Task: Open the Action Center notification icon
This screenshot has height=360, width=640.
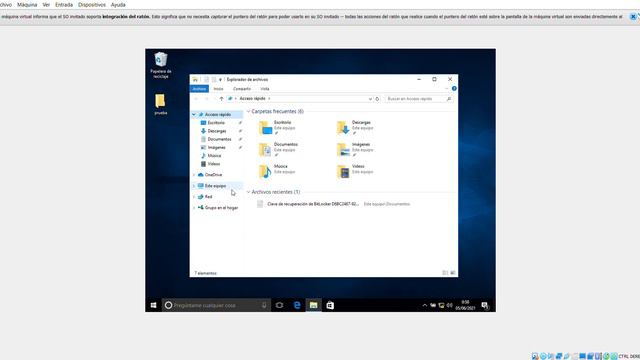Action: pyautogui.click(x=485, y=305)
